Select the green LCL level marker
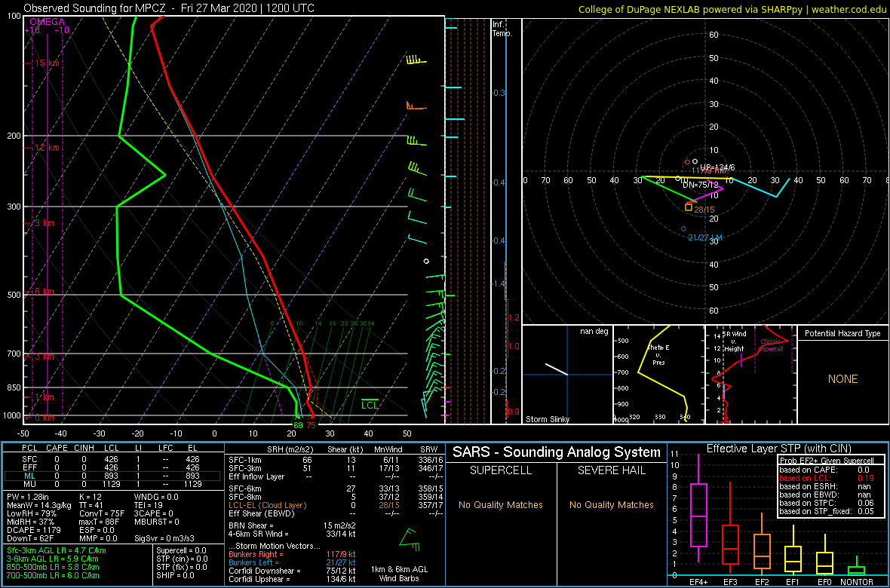The image size is (890, 588). (x=370, y=404)
